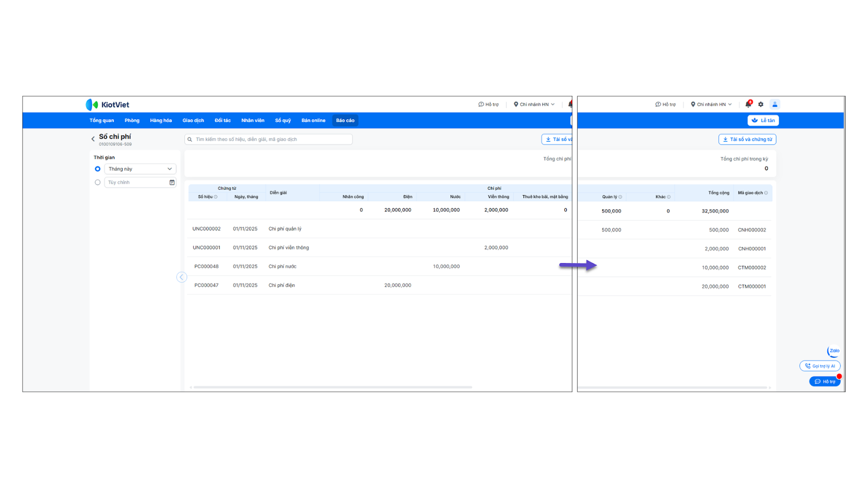This screenshot has width=868, height=488.
Task: Click the 32,500,000 grand total value
Action: pos(715,211)
